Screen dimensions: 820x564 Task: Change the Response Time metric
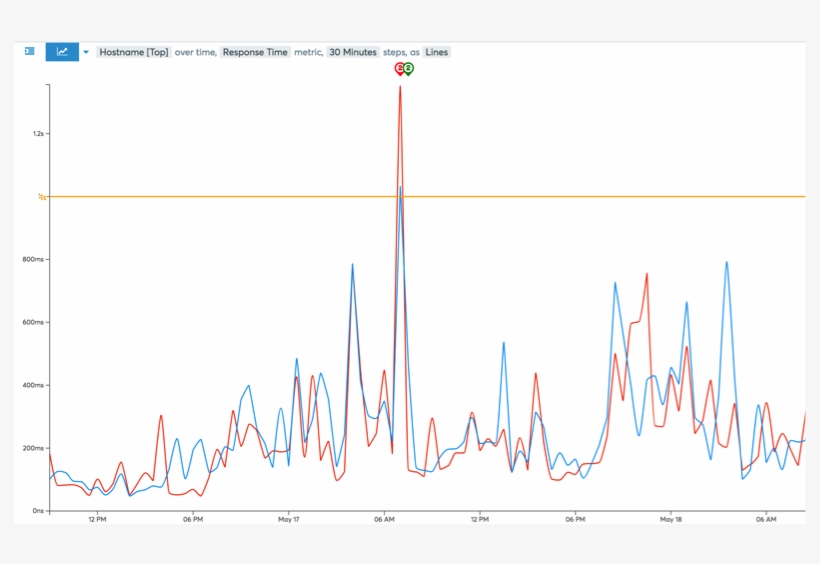pyautogui.click(x=255, y=52)
